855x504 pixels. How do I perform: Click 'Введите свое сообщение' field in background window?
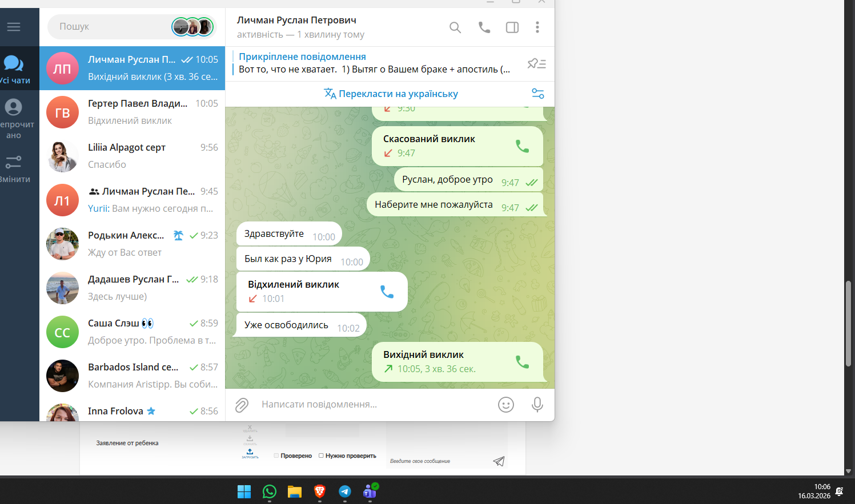coord(420,461)
